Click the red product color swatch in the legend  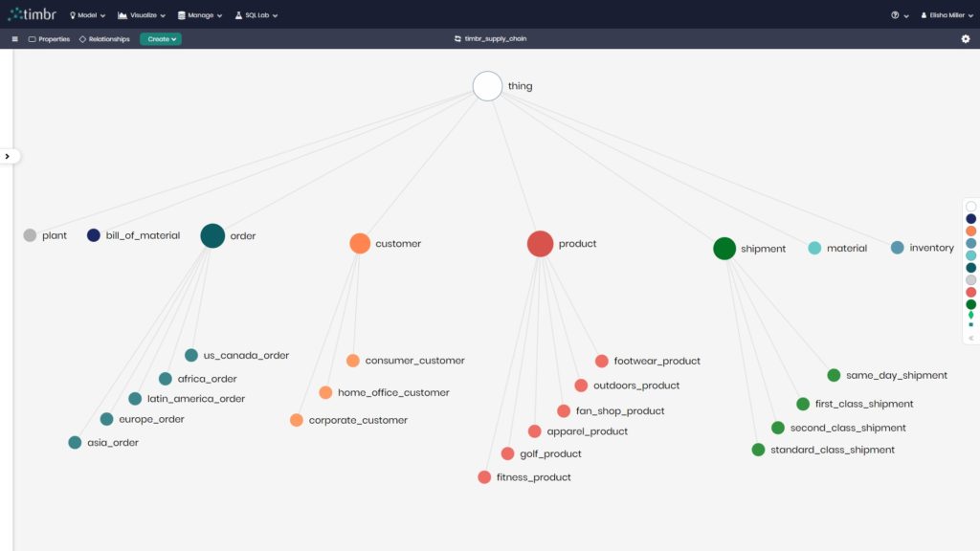click(x=970, y=292)
